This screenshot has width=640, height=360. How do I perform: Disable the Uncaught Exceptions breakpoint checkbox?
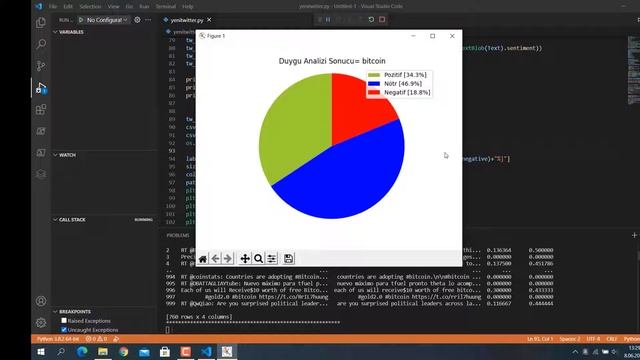(x=64, y=329)
